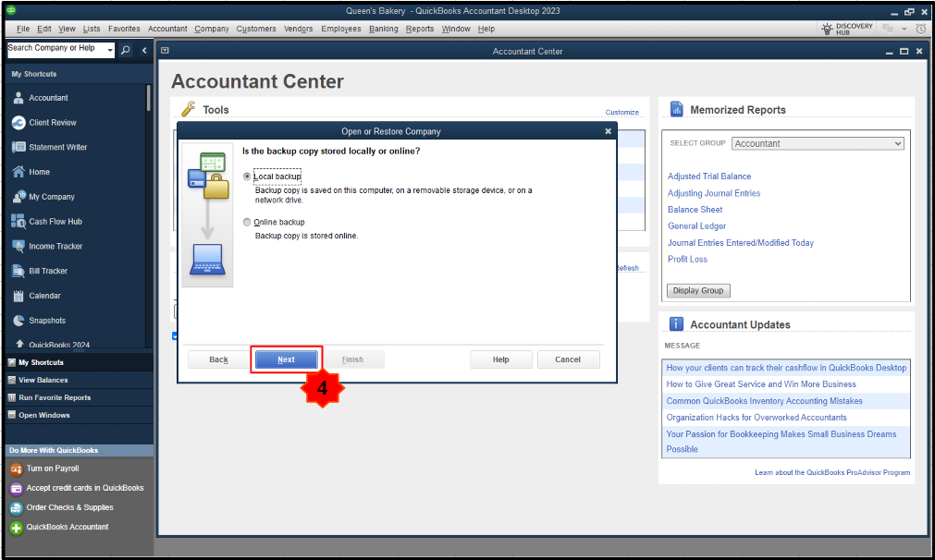This screenshot has width=935, height=560.
Task: Open How to Give Great Service message
Action: click(x=761, y=384)
